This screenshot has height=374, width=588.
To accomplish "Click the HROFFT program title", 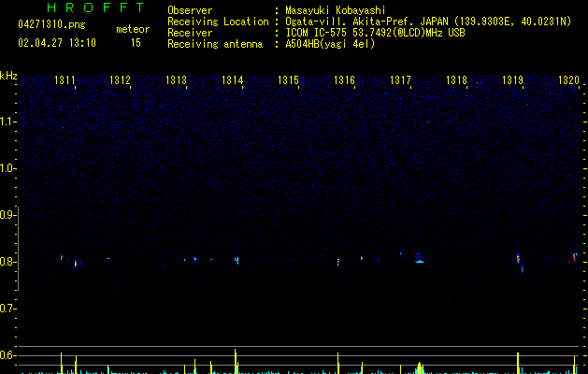I will 95,7.
